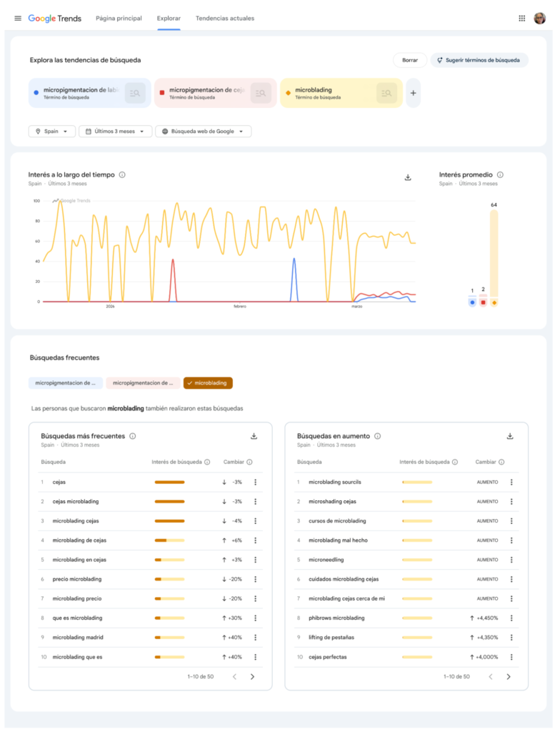Click the blue average legend dot
The width and height of the screenshot is (560, 732).
tap(472, 302)
